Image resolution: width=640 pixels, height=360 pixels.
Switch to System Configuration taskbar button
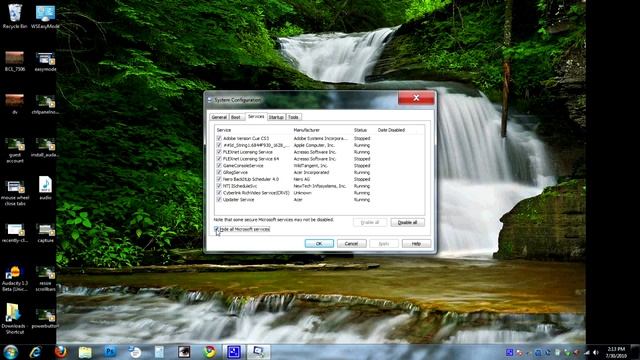coord(259,352)
